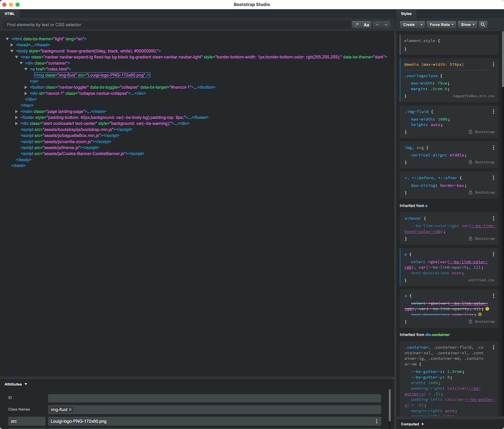Collapse the body element
This screenshot has height=429, width=504.
(12, 51)
